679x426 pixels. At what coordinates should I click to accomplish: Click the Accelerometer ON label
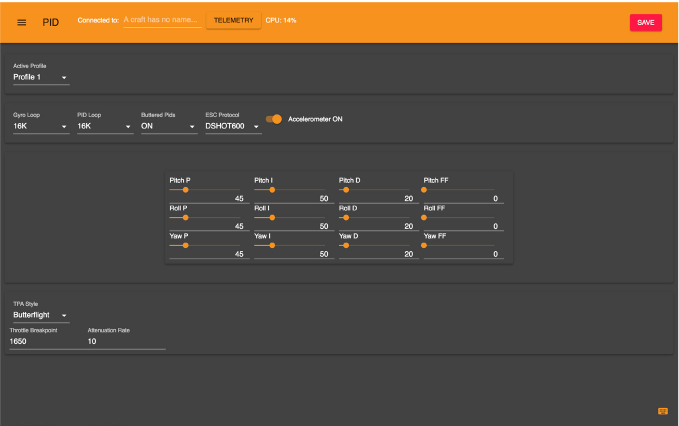(315, 119)
